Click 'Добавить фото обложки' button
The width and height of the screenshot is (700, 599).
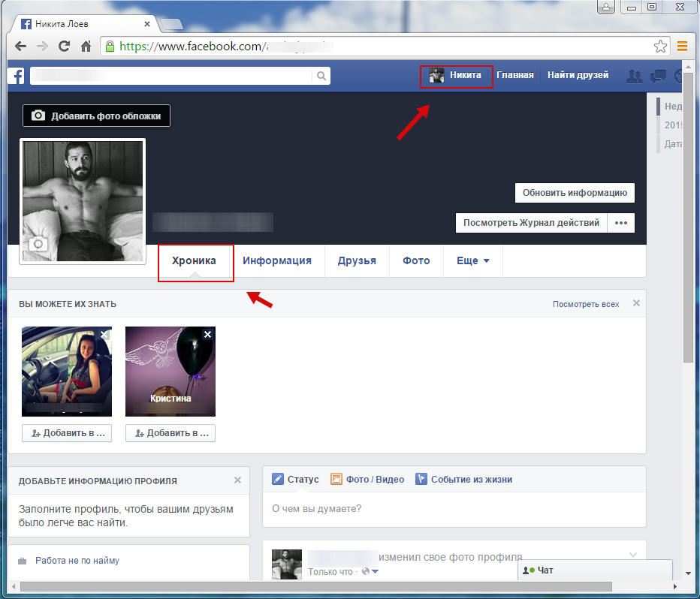click(97, 116)
